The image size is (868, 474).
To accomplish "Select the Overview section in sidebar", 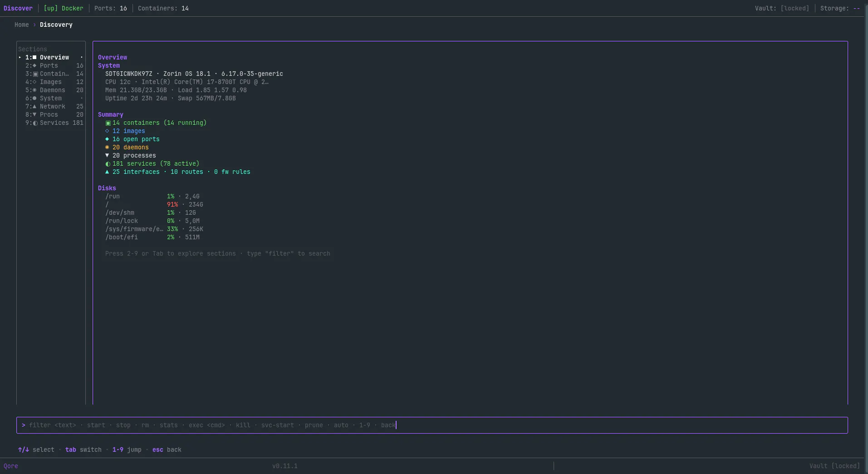I will [x=51, y=57].
